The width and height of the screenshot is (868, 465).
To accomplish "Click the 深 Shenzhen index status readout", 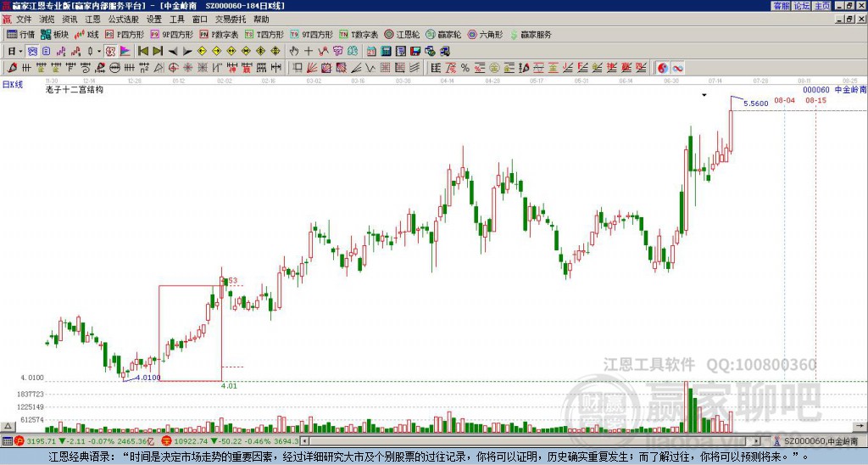I will tap(231, 441).
